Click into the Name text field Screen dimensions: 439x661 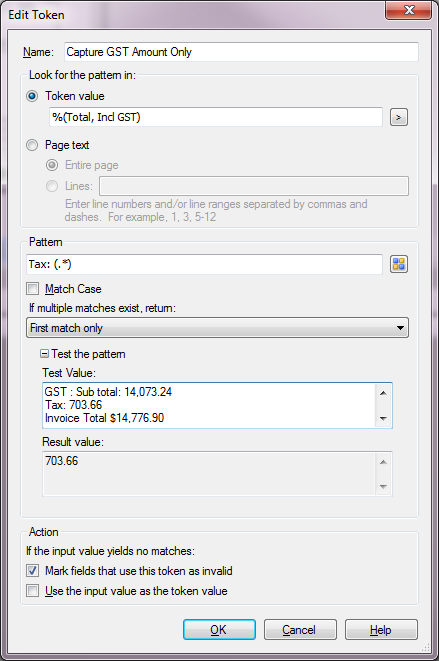tap(241, 52)
